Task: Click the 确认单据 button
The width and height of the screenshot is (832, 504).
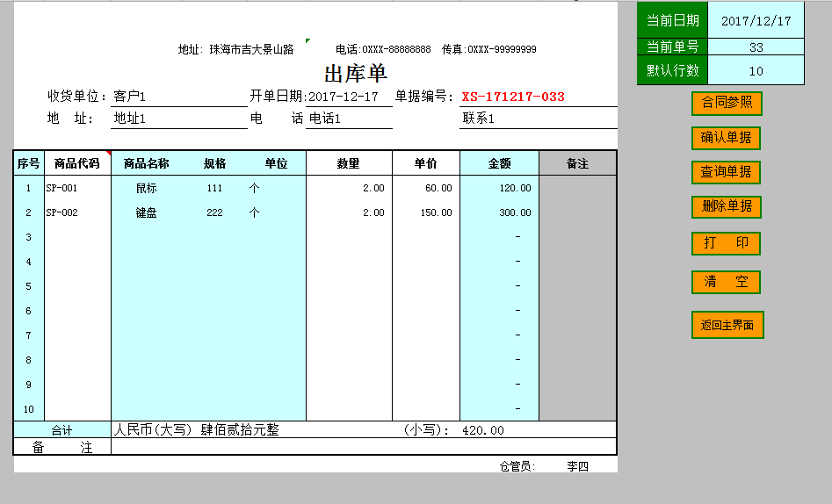Action: point(726,138)
